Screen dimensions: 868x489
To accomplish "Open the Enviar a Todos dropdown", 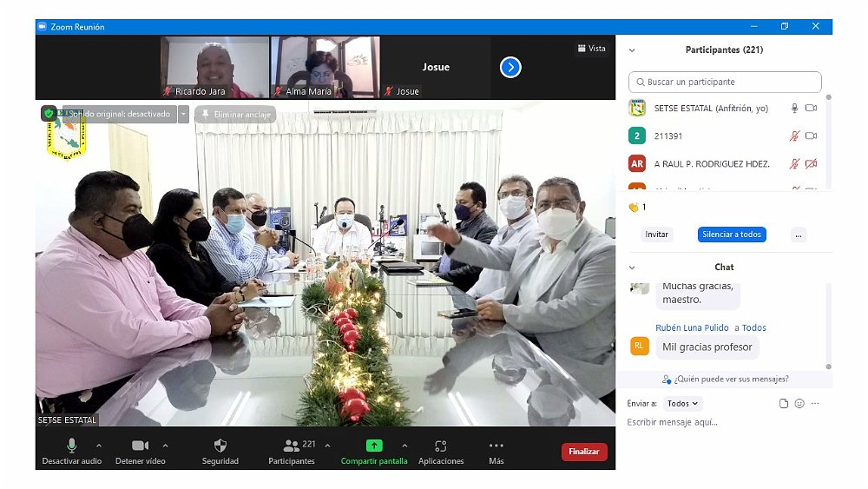I will pyautogui.click(x=683, y=404).
